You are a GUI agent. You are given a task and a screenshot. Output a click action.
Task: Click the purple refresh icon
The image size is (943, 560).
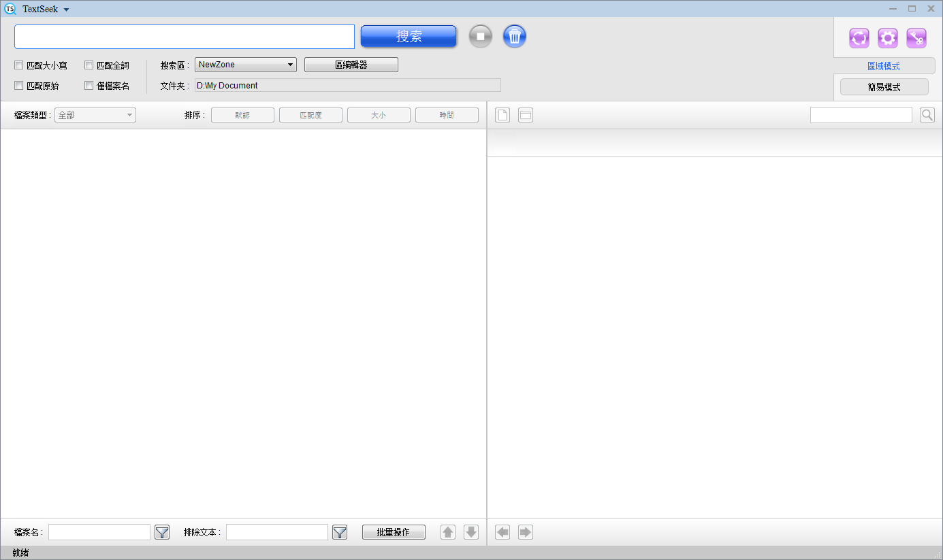coord(859,38)
